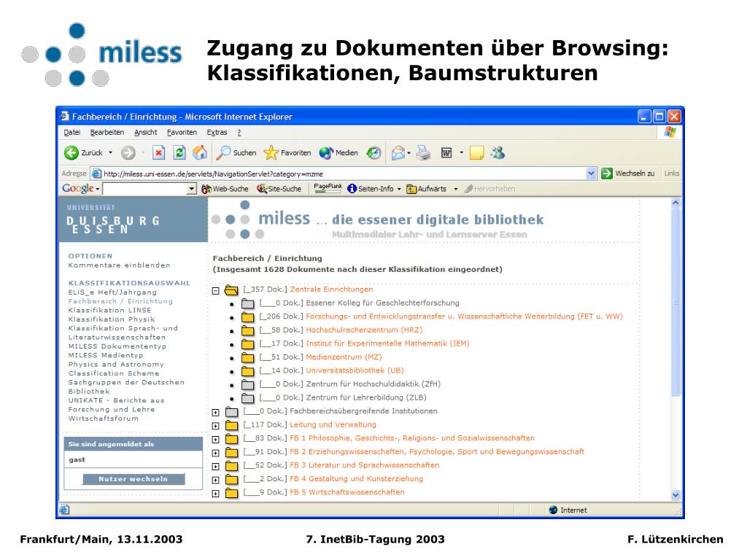Viewport: 747px width, 560px height.
Task: Open the Favoriten star panel
Action: (x=287, y=153)
